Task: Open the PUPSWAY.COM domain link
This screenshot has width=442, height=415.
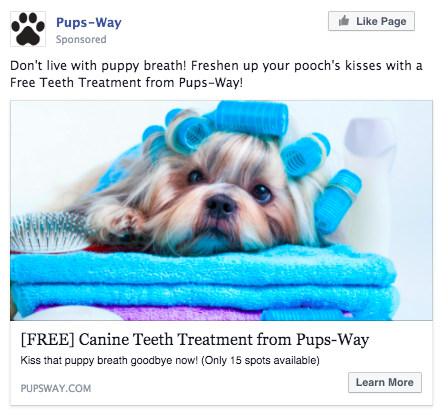Action: pos(56,388)
